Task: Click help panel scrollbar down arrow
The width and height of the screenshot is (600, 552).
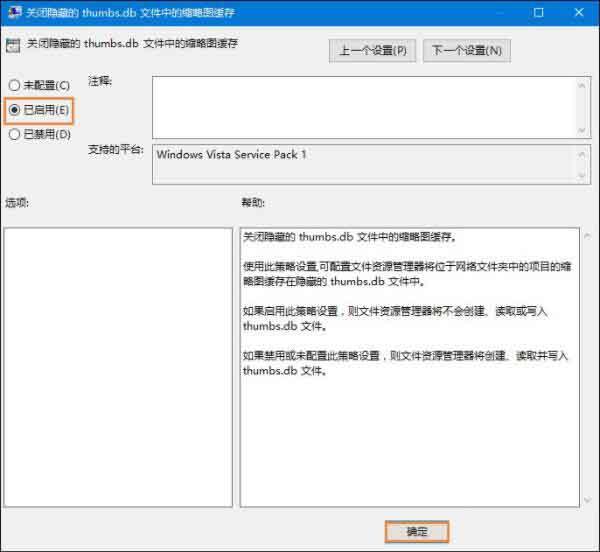Action: (x=587, y=500)
